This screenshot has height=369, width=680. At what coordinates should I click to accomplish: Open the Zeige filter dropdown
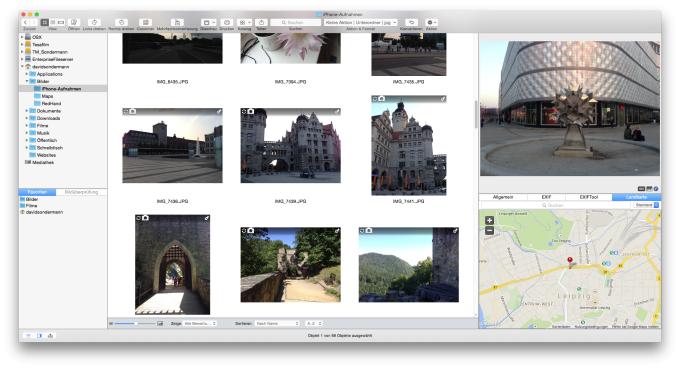[x=200, y=323]
